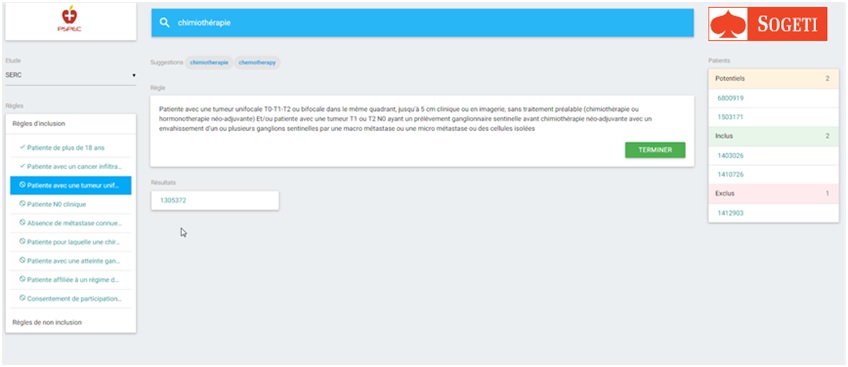Click the checkmark beside Patiente avec un cancer infiltra

(x=22, y=166)
